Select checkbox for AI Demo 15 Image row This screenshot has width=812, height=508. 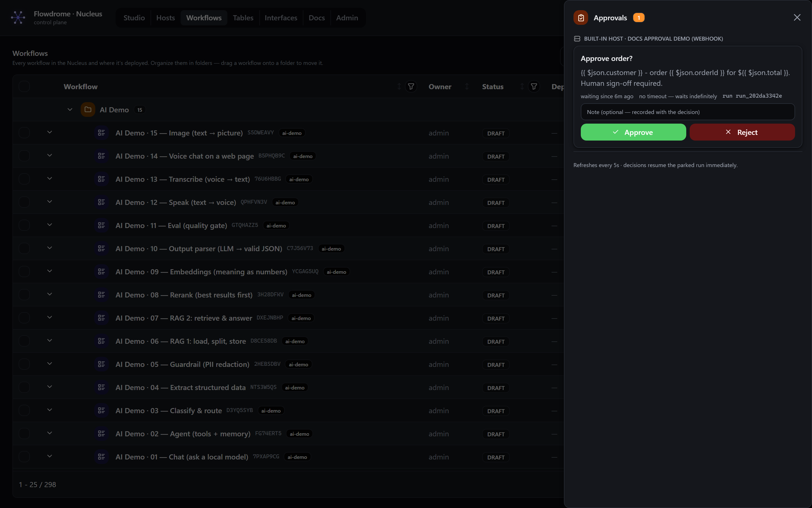(24, 133)
